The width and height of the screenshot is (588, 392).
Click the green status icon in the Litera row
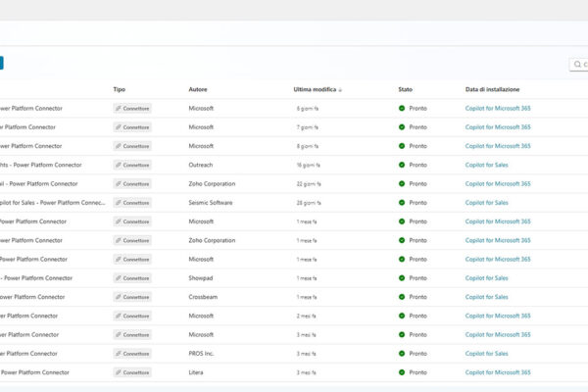[402, 372]
